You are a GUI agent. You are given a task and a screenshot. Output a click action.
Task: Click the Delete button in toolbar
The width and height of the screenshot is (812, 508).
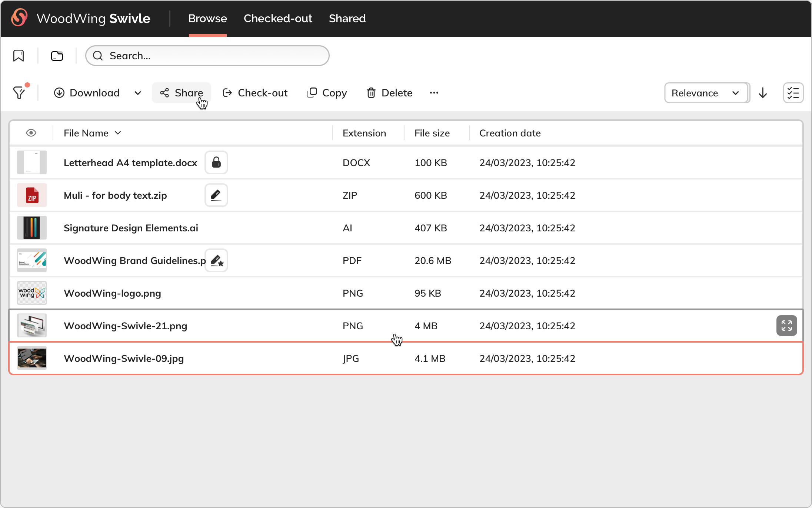pos(389,93)
